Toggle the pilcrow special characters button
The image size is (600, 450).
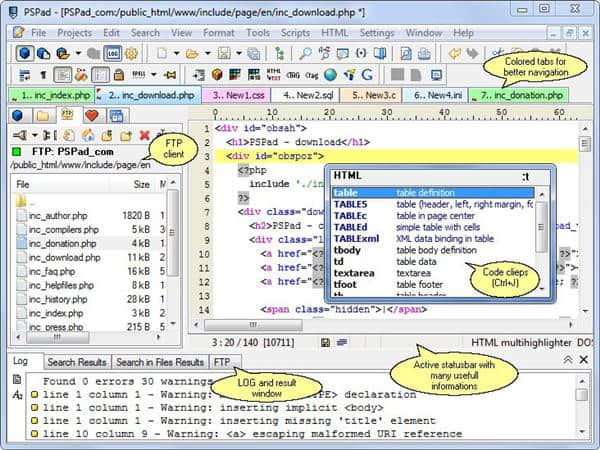click(44, 74)
